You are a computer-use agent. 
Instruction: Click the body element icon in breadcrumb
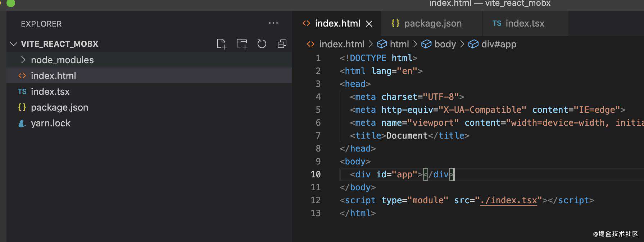tap(426, 44)
